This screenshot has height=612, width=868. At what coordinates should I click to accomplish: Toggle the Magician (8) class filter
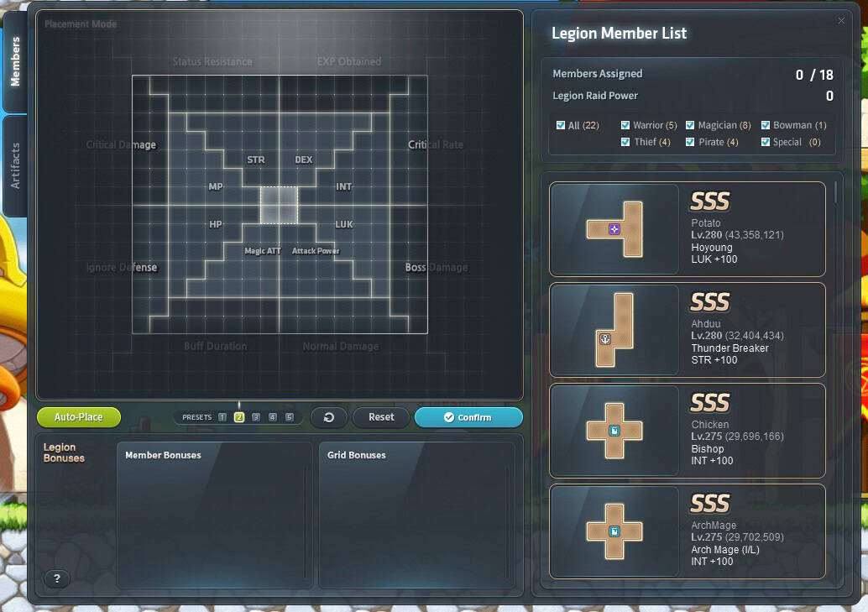tap(690, 125)
